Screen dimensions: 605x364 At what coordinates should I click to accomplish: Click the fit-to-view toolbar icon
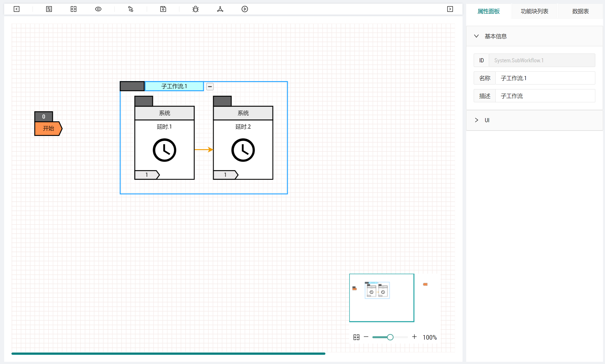pos(74,9)
